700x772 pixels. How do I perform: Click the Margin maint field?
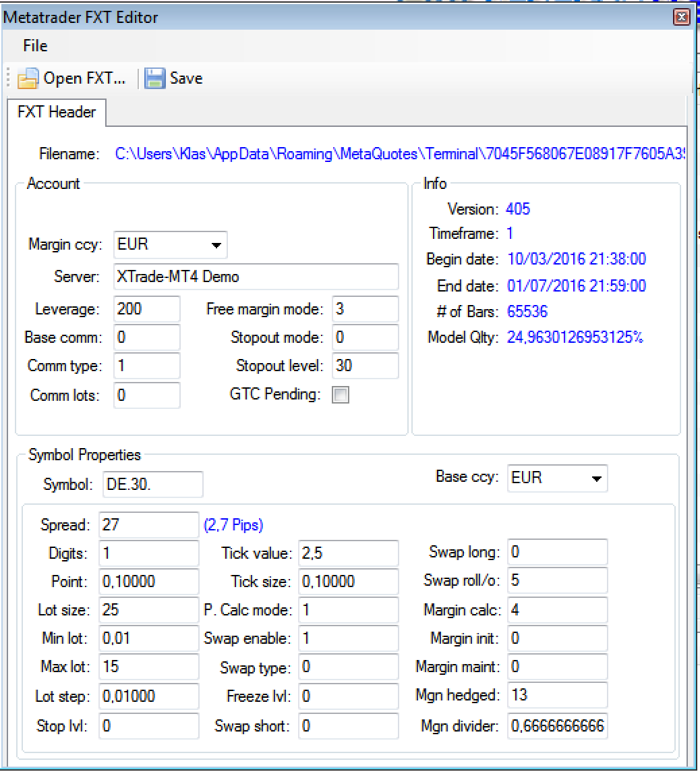[x=557, y=667]
